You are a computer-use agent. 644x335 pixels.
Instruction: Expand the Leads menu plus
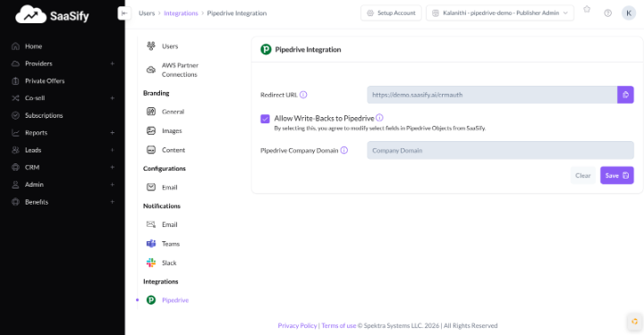pyautogui.click(x=112, y=150)
